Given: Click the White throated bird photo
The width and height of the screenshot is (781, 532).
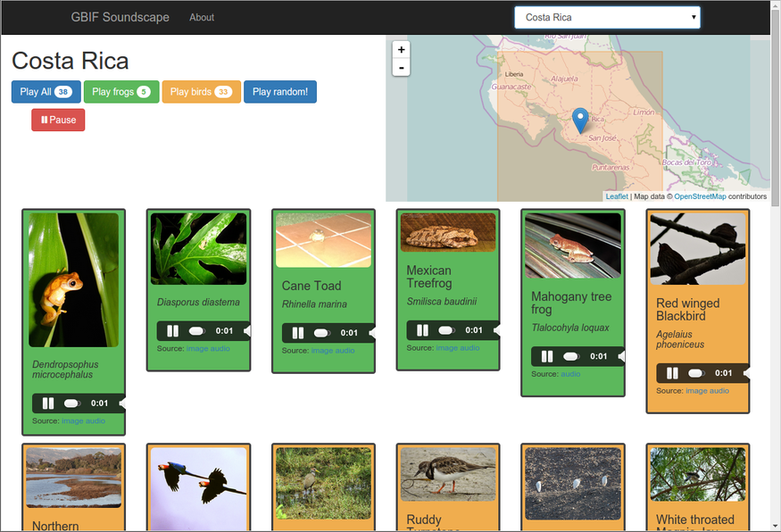Looking at the screenshot, I should [698, 474].
